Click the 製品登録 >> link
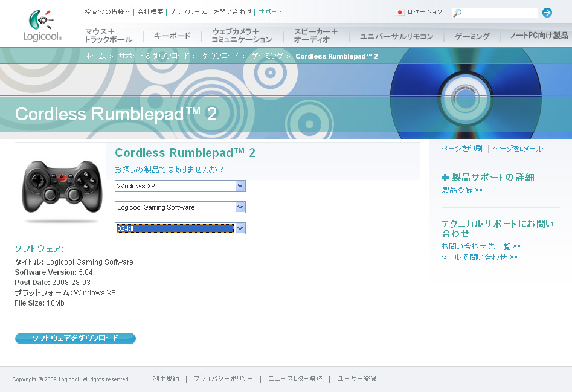This screenshot has width=572, height=392. tap(462, 190)
